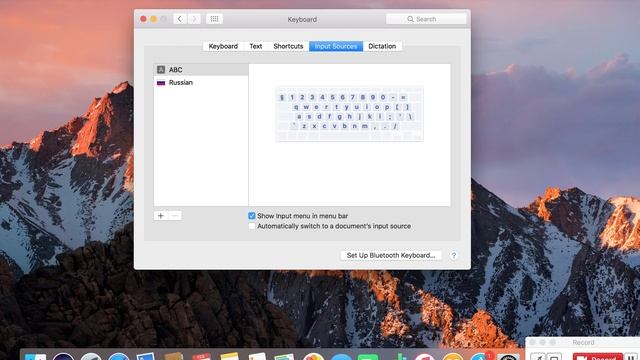Go forward with the right chevron button
This screenshot has height=360, width=640.
[x=194, y=19]
